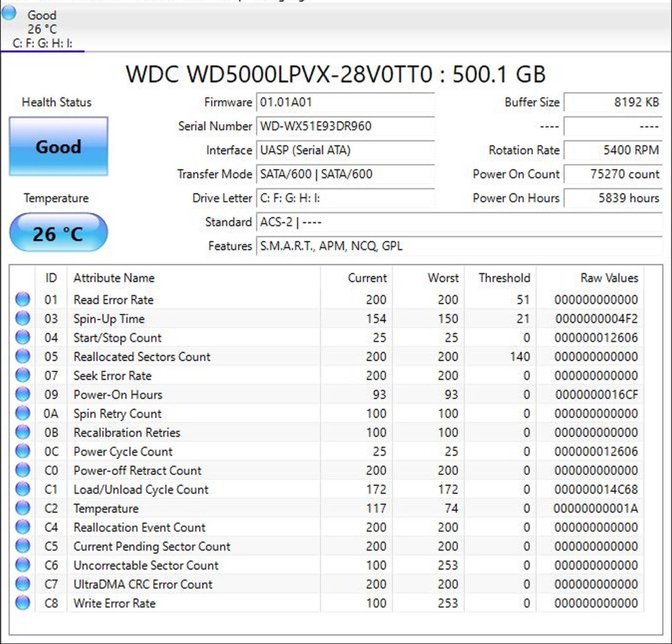Click the Power On Count value 75270 count
Screen dimensions: 672x644
[613, 174]
